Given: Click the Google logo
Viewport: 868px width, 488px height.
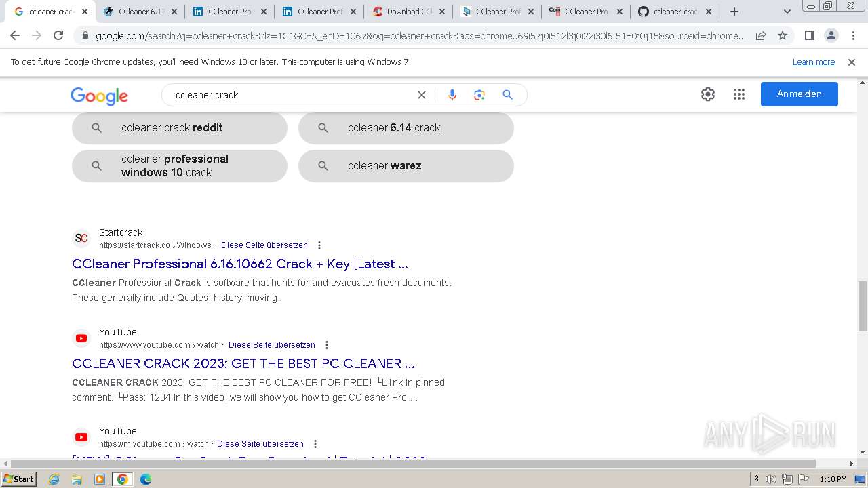Looking at the screenshot, I should point(100,96).
